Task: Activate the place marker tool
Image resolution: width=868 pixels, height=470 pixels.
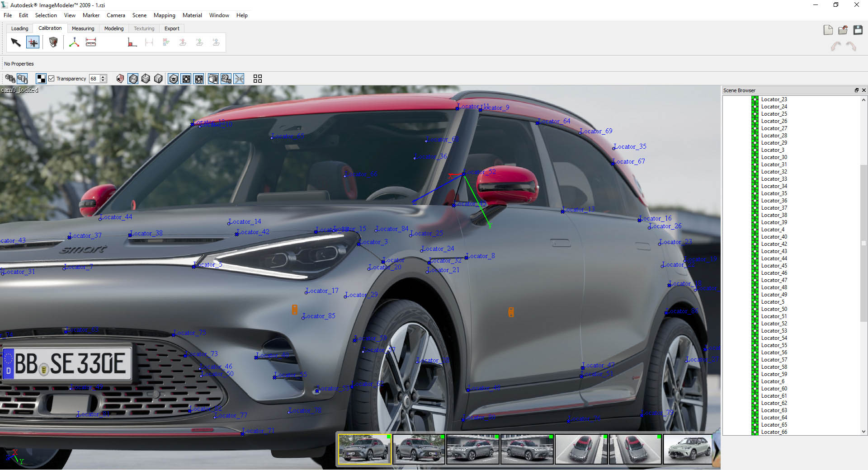Action: 33,42
